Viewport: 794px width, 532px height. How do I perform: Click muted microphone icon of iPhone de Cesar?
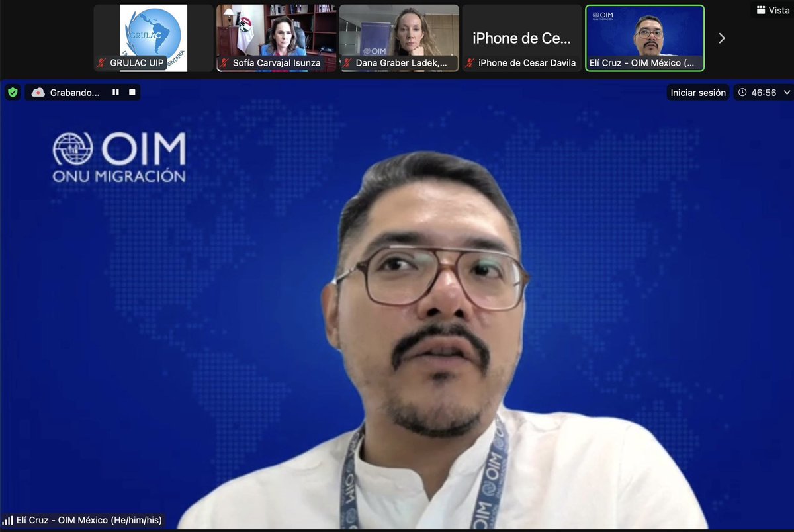[470, 63]
